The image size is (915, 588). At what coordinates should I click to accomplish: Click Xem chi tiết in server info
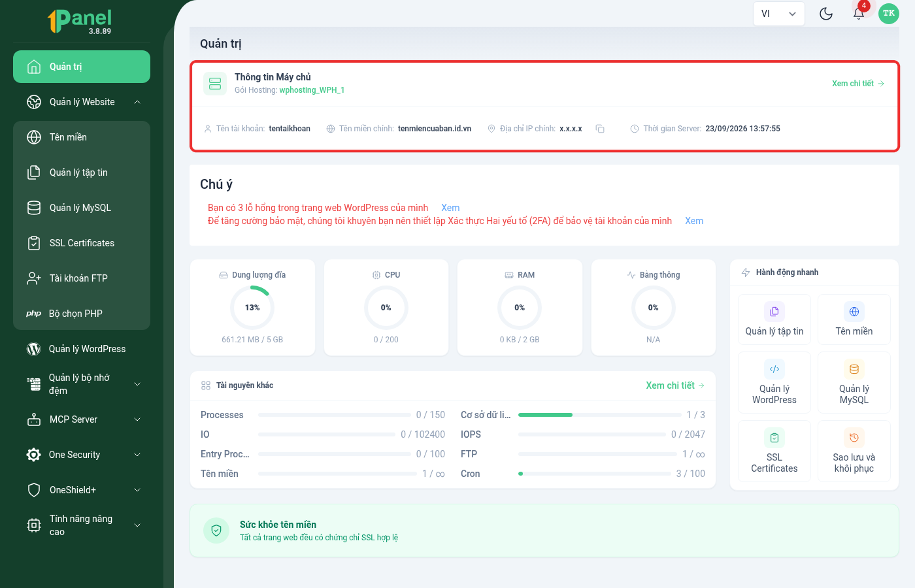[x=858, y=84]
